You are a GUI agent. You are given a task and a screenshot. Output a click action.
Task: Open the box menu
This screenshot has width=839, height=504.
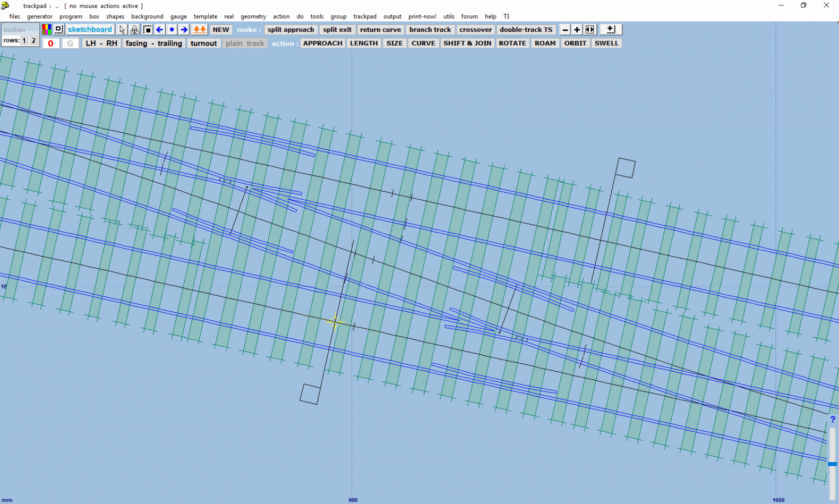(94, 16)
